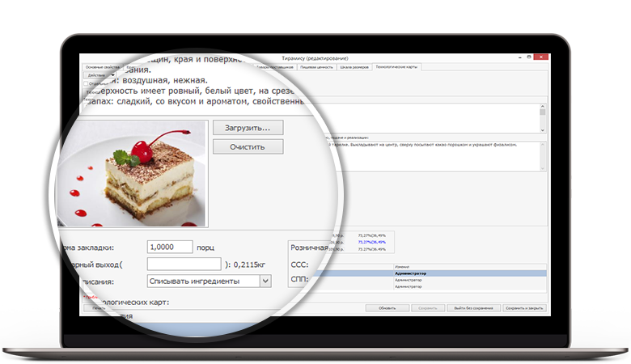Select the Товары поставщиков tab
This screenshot has height=364, width=631.
click(276, 67)
